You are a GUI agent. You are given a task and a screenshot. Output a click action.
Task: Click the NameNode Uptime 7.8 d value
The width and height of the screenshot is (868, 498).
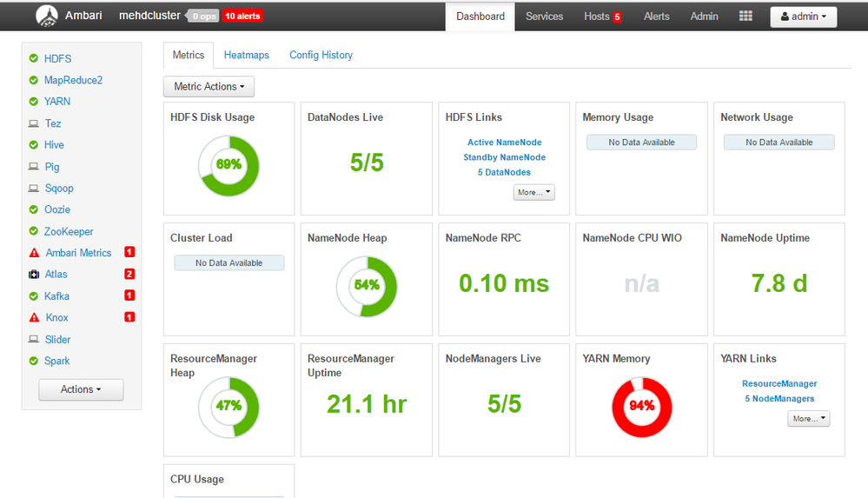(779, 283)
